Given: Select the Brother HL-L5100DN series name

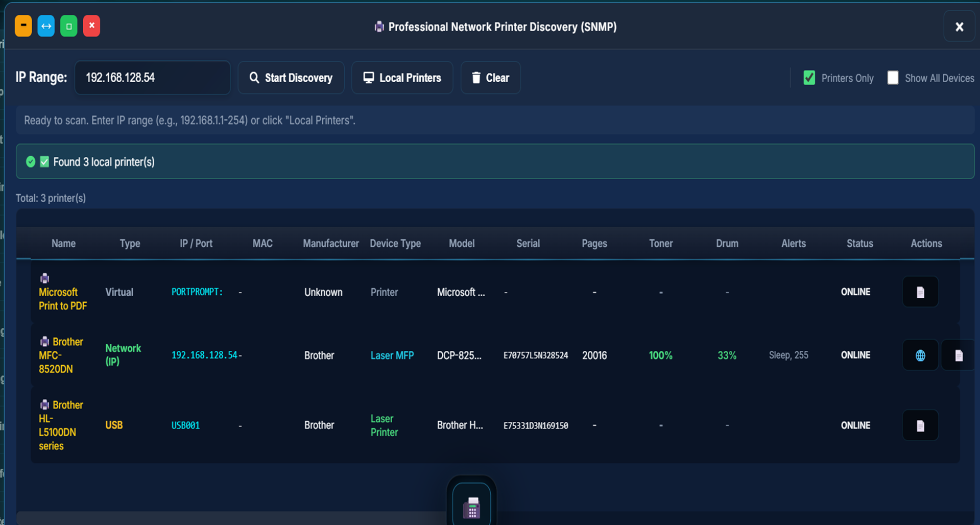Looking at the screenshot, I should point(61,425).
